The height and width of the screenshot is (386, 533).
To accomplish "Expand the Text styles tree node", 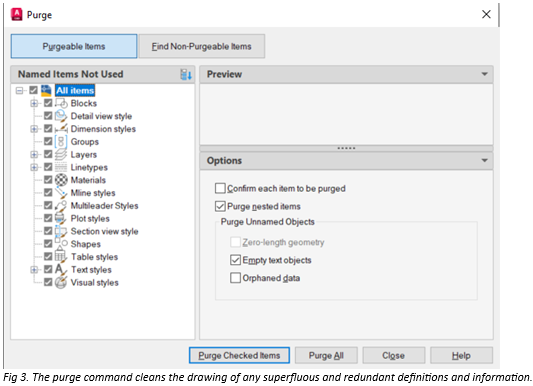I will 34,269.
